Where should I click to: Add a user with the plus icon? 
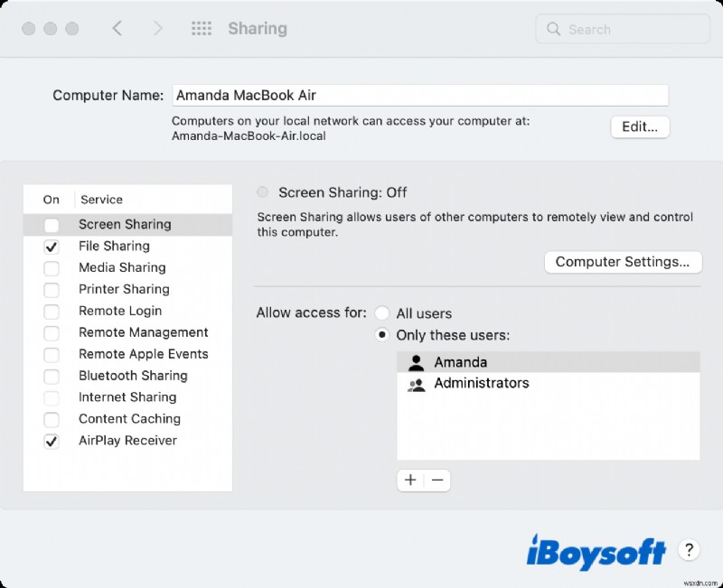click(x=410, y=480)
